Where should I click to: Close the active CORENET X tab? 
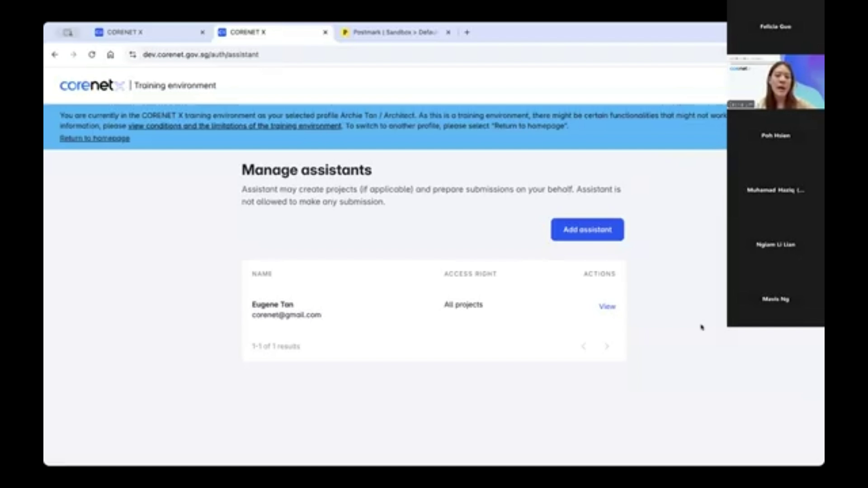point(325,32)
